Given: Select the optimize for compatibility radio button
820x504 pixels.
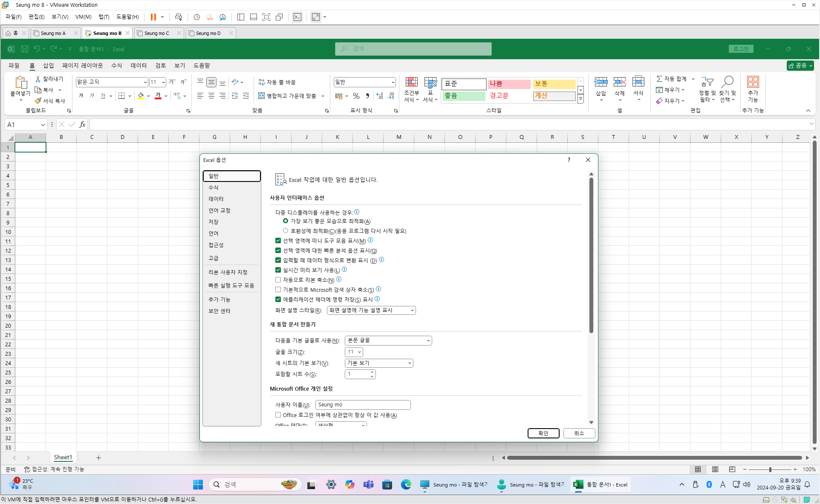Looking at the screenshot, I should click(x=286, y=230).
